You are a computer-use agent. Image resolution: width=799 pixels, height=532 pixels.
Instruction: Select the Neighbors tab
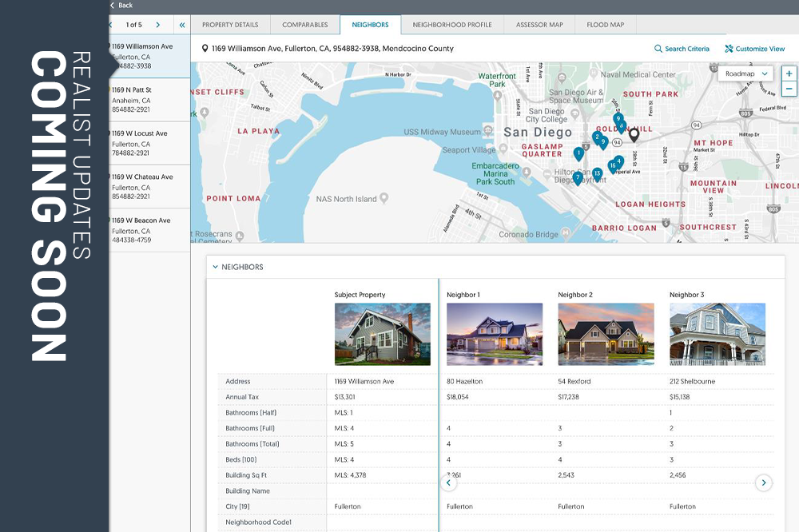[371, 25]
